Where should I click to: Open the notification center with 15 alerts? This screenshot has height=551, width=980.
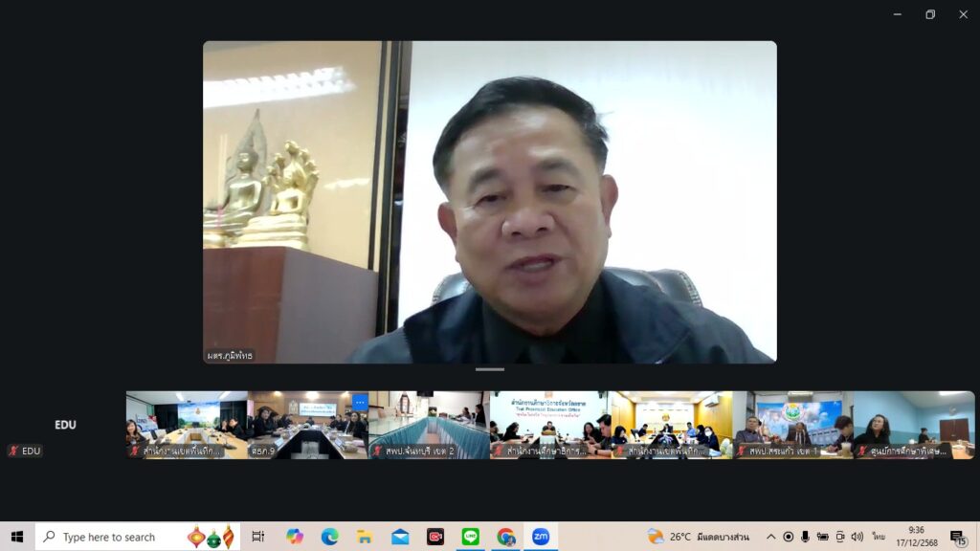(957, 537)
